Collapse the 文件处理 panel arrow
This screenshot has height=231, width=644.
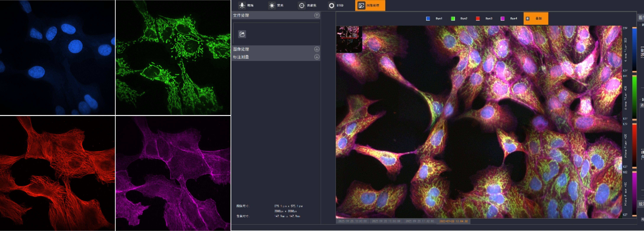(317, 15)
